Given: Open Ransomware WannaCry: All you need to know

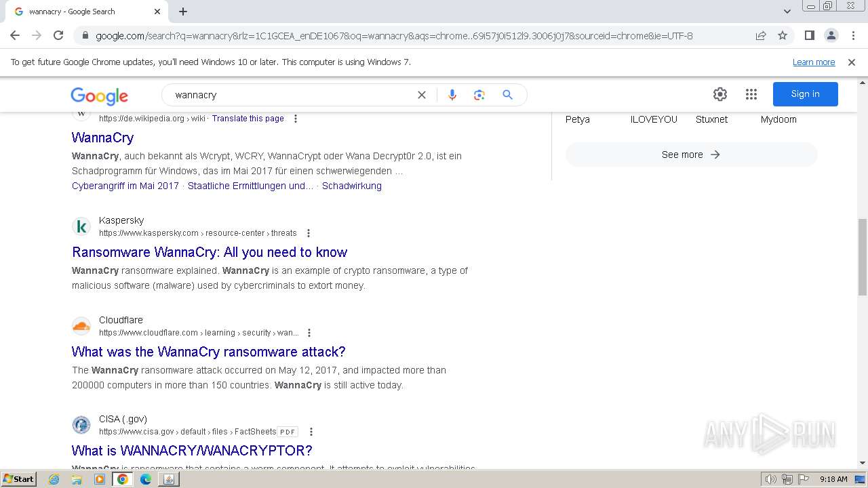Looking at the screenshot, I should pos(210,252).
